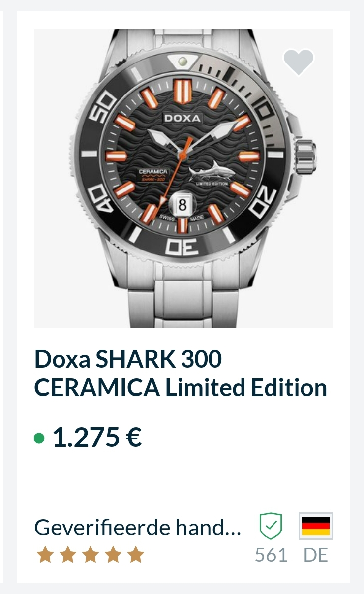Open the Doxa watch product image
Viewport: 364px width, 594px height.
tap(183, 177)
